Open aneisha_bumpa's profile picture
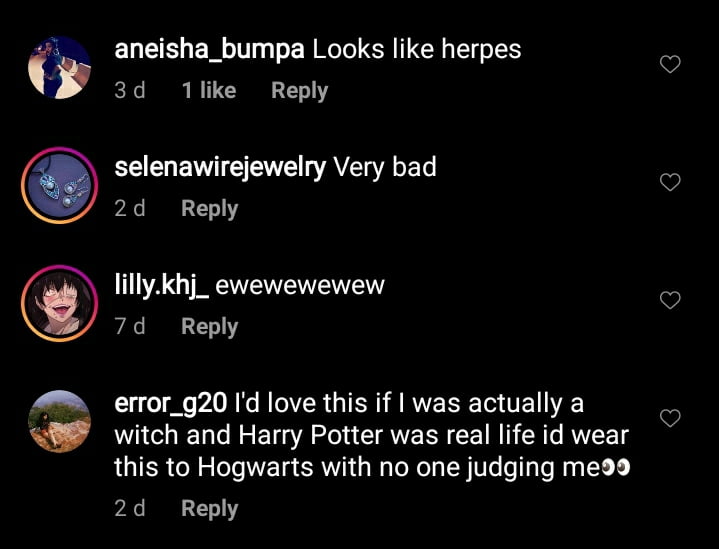The width and height of the screenshot is (719, 549). coord(60,68)
